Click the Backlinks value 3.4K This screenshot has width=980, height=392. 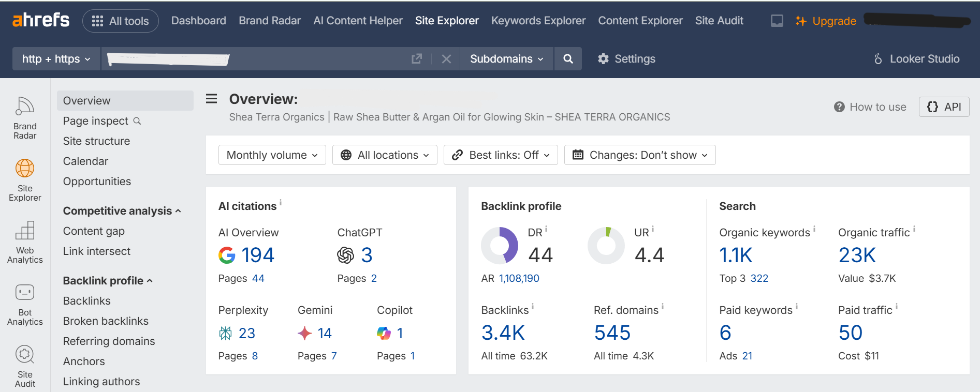[x=503, y=333]
